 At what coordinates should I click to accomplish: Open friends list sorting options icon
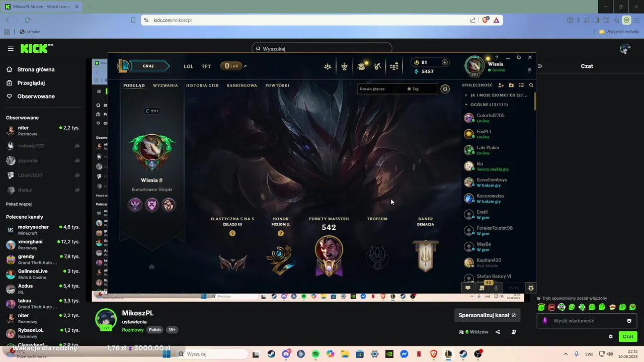click(521, 85)
